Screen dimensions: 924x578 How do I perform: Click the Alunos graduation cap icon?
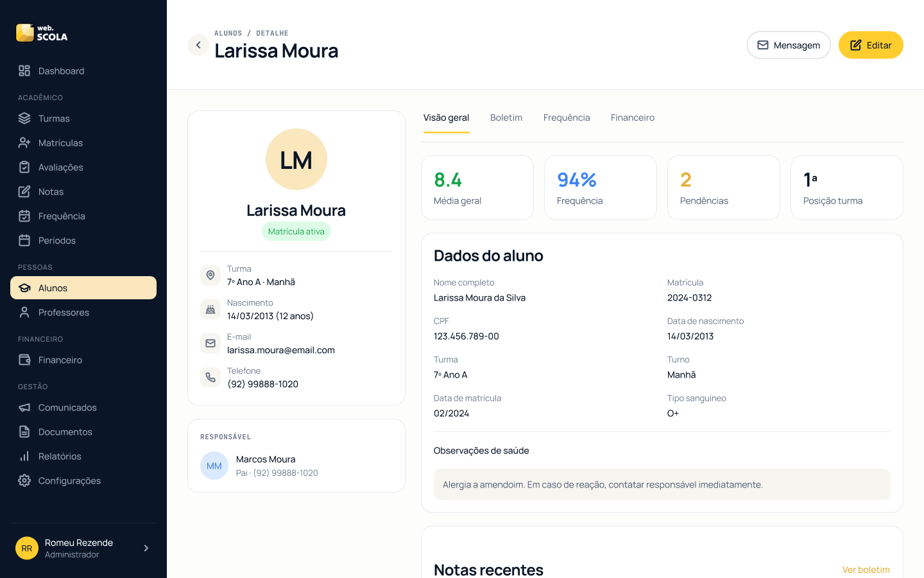pos(24,288)
